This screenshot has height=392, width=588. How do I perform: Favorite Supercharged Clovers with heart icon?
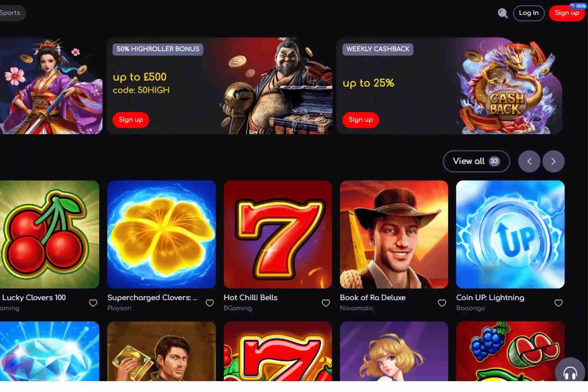coord(210,303)
